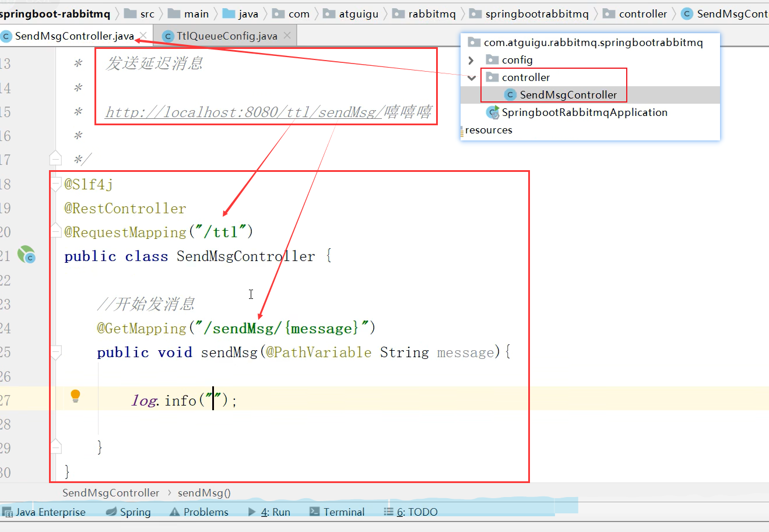Click the yellow lightbulb quick-fix icon
The image size is (769, 532).
[75, 396]
